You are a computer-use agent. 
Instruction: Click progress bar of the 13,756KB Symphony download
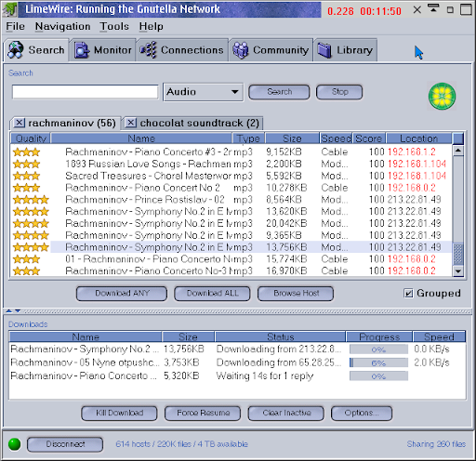(378, 349)
